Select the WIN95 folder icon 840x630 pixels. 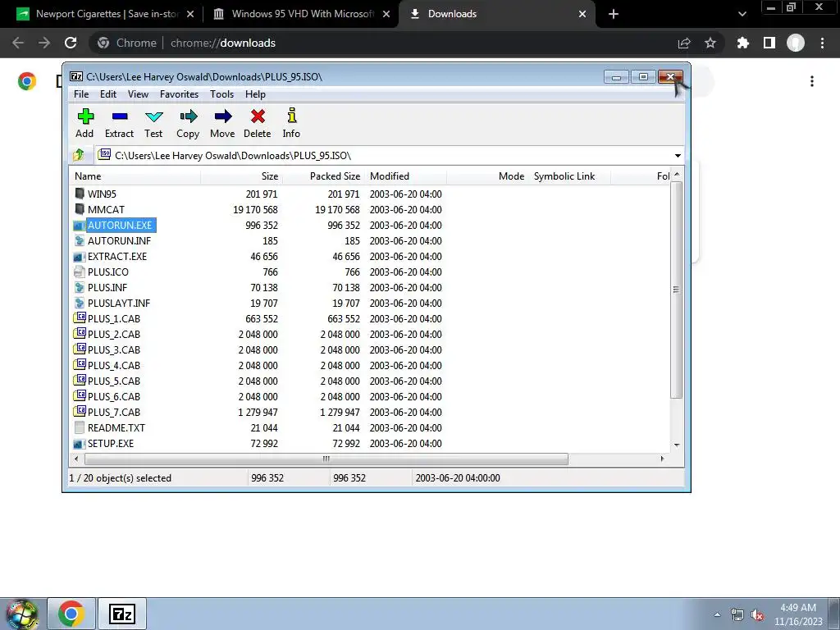(x=80, y=194)
